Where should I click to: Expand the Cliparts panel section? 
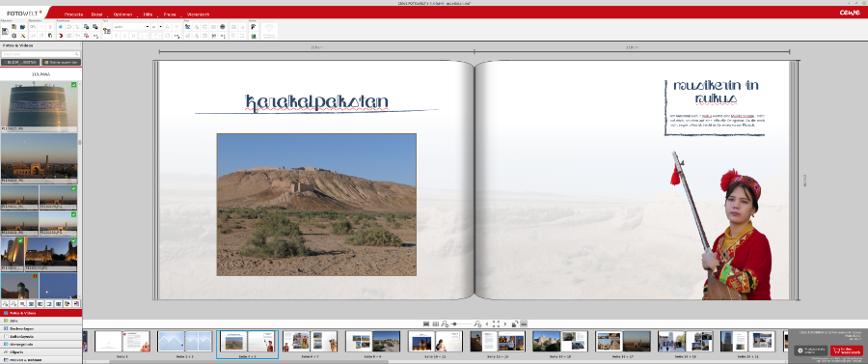[41, 351]
